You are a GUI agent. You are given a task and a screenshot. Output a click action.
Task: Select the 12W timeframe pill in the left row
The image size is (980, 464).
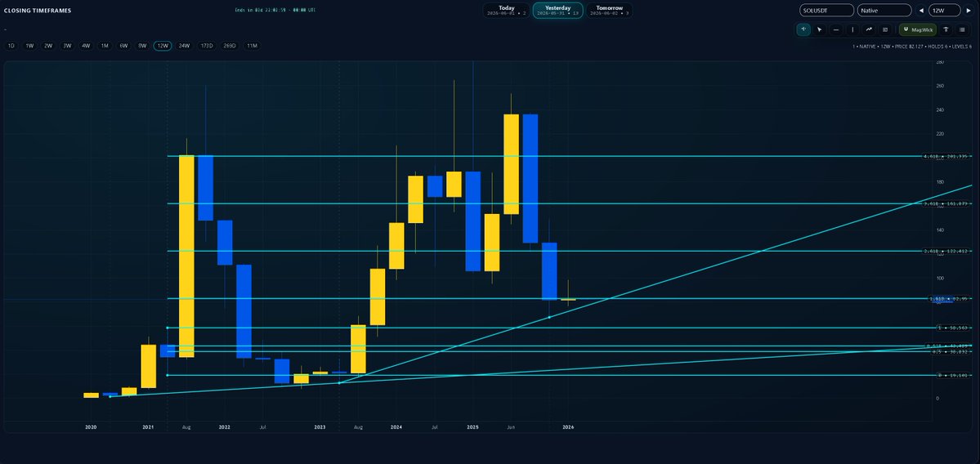(163, 46)
